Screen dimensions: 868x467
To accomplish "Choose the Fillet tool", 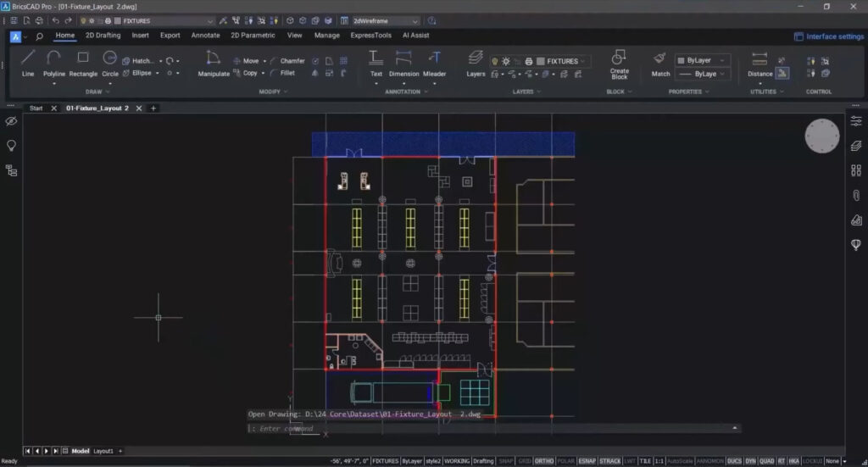I will click(x=283, y=73).
